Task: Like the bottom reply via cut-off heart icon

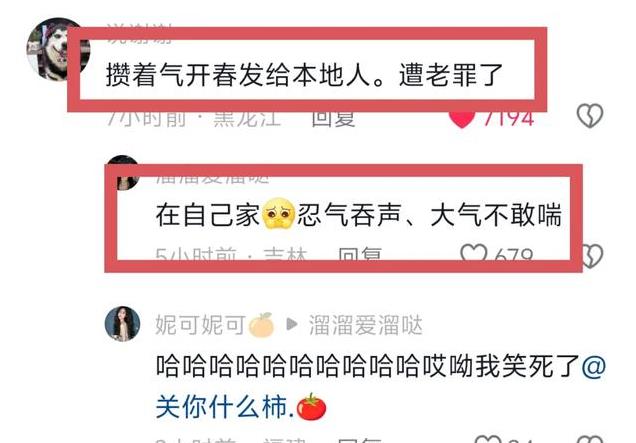Action: click(488, 439)
